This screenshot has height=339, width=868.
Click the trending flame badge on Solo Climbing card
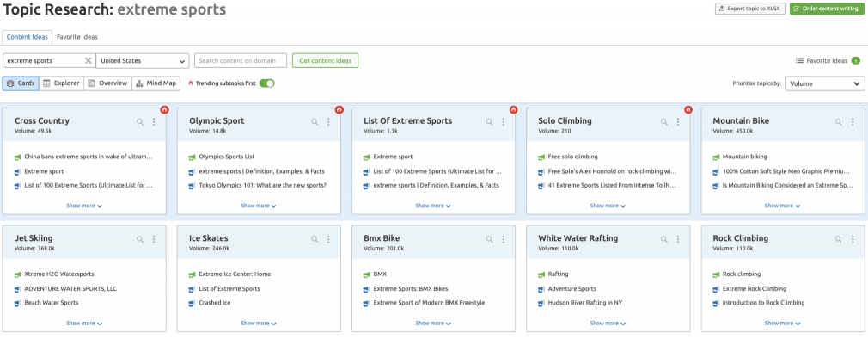pos(688,109)
